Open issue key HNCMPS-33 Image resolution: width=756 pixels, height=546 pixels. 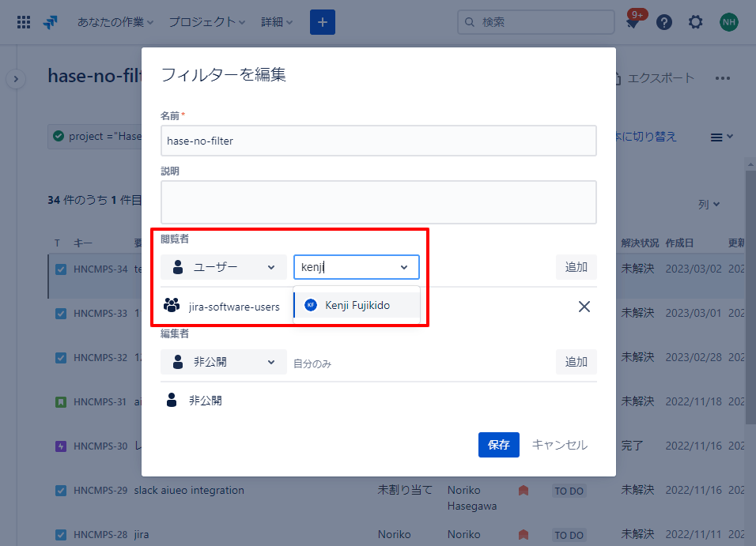pyautogui.click(x=100, y=314)
